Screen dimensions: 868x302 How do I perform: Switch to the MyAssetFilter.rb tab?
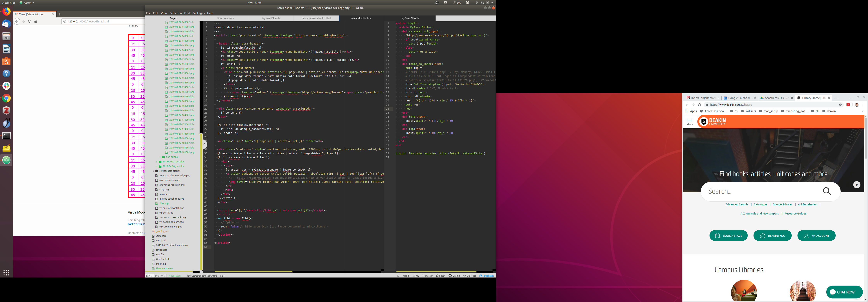[271, 18]
